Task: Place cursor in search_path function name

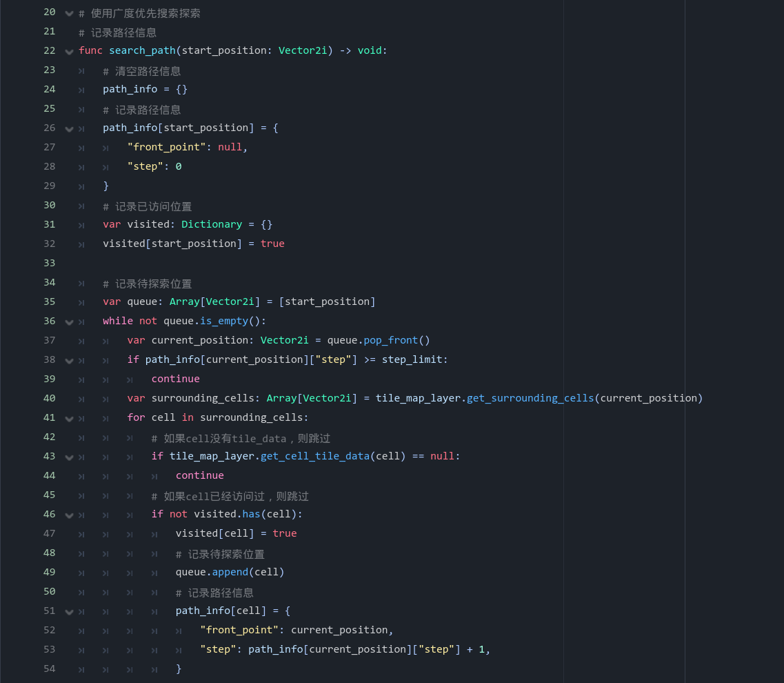Action: (142, 50)
